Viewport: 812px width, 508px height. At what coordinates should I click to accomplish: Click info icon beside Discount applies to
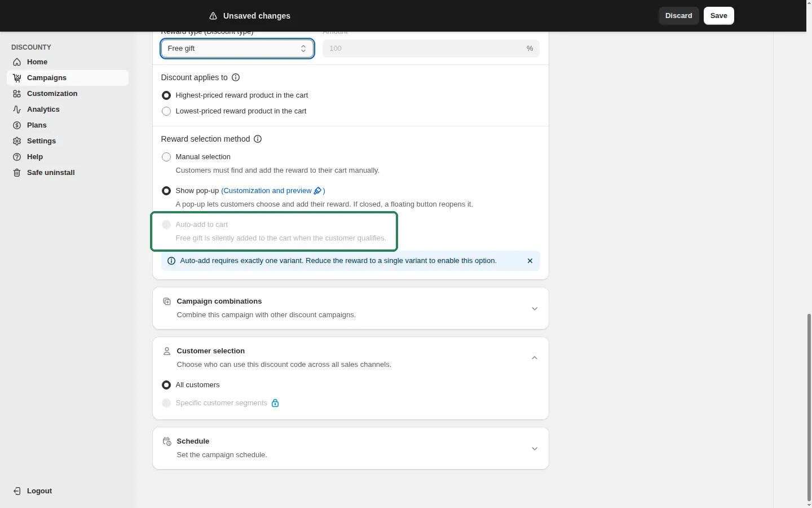pyautogui.click(x=236, y=77)
